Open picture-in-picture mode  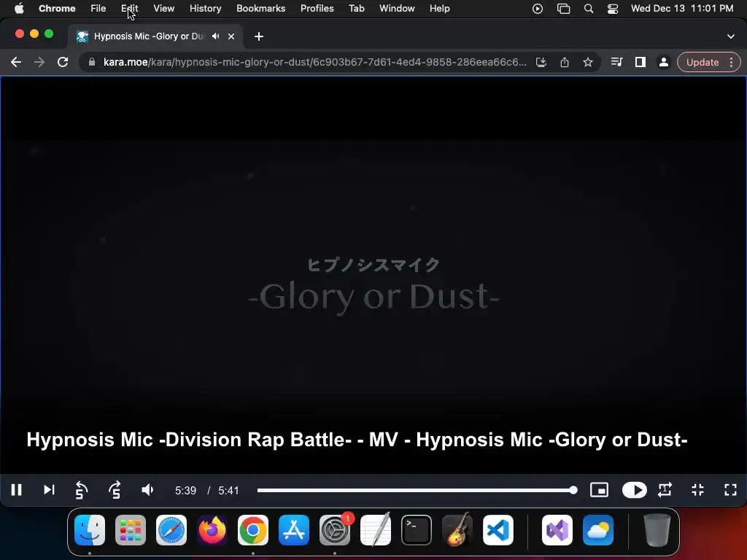coord(599,490)
